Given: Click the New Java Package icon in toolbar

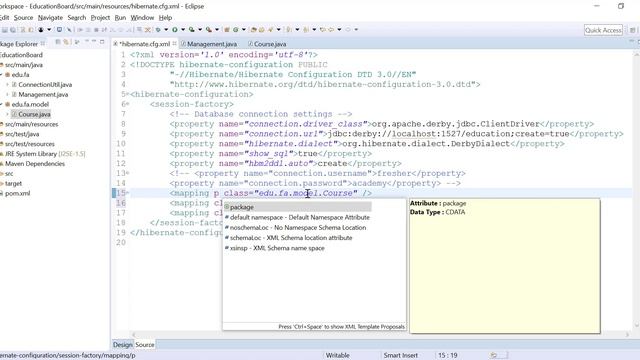Looking at the screenshot, I should [x=227, y=30].
